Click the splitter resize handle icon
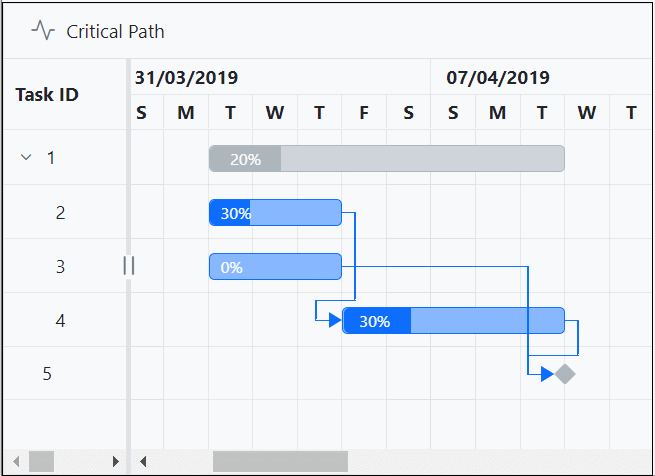 tap(128, 265)
